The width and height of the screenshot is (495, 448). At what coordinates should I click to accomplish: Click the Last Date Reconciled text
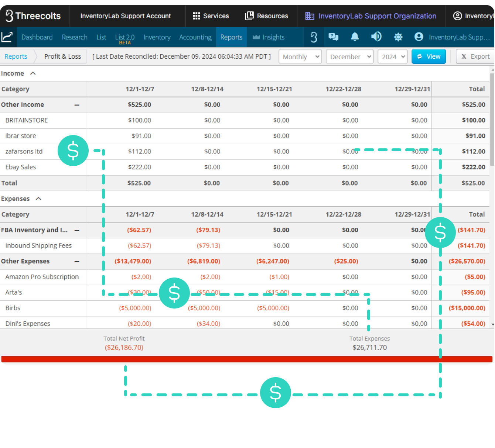coord(181,56)
